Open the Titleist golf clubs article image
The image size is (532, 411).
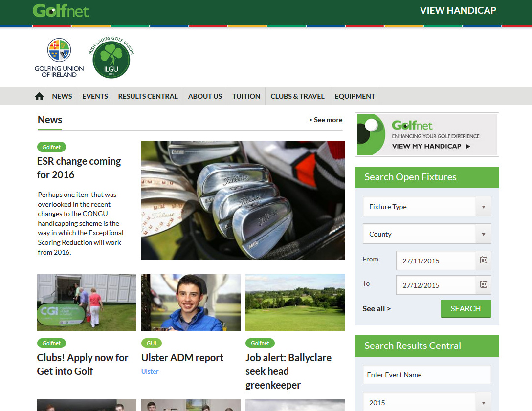coord(243,200)
